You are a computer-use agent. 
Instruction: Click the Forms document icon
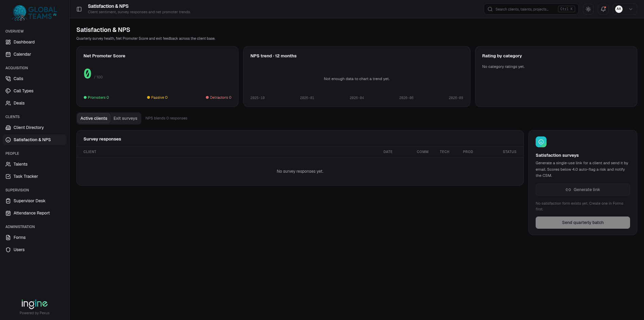pos(8,238)
